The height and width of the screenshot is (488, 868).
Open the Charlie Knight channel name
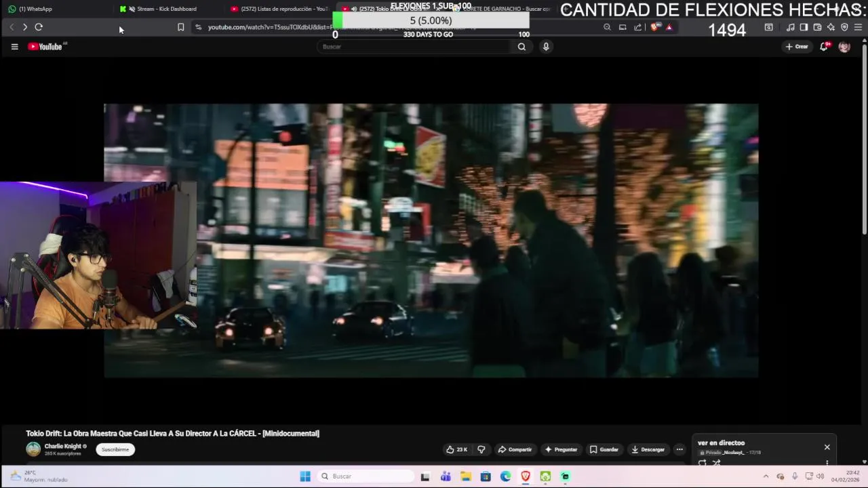click(x=63, y=446)
